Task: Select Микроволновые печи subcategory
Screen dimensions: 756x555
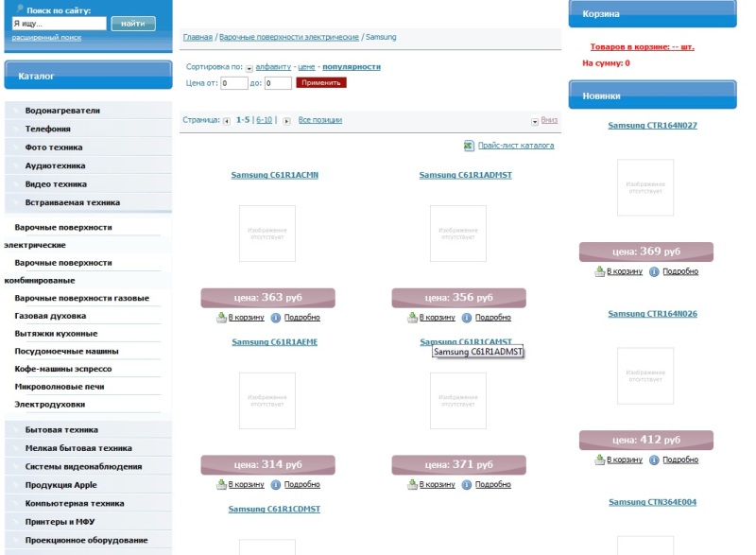Action: coord(60,387)
